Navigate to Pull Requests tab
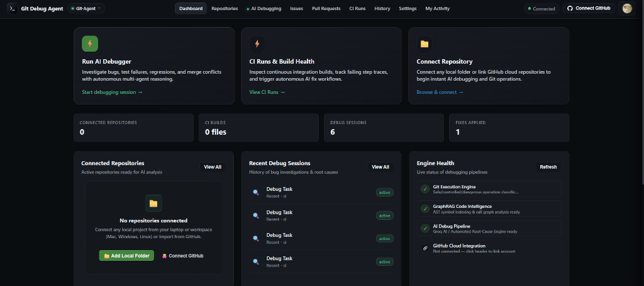Viewport: 644px width, 286px height. (x=326, y=8)
